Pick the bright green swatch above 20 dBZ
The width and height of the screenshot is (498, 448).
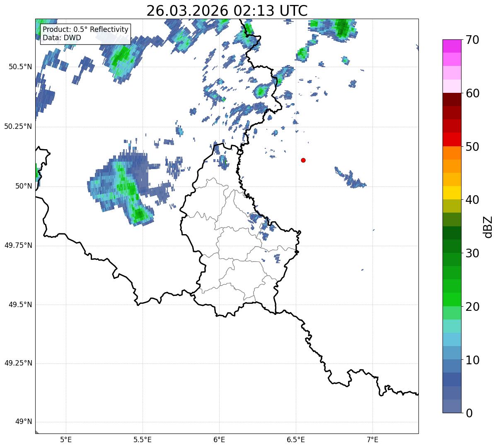(452, 299)
